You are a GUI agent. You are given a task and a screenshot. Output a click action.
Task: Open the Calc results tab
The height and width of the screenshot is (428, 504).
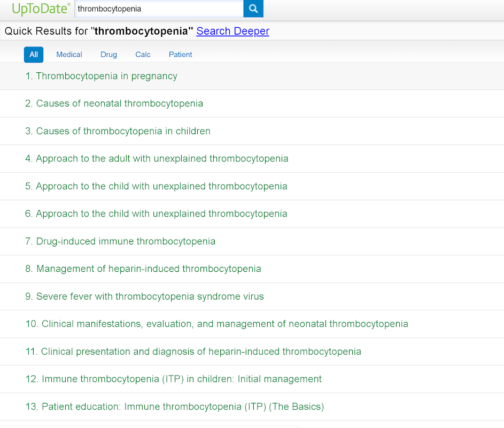coord(143,55)
